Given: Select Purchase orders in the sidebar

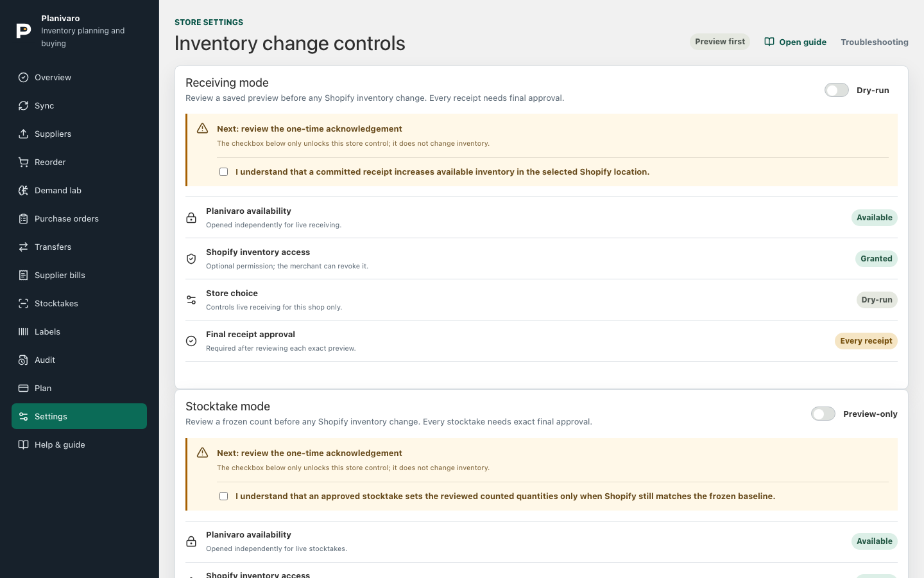Looking at the screenshot, I should tap(79, 219).
